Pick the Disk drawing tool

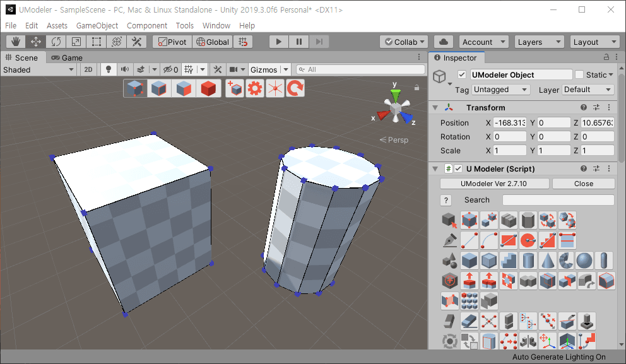coord(528,240)
